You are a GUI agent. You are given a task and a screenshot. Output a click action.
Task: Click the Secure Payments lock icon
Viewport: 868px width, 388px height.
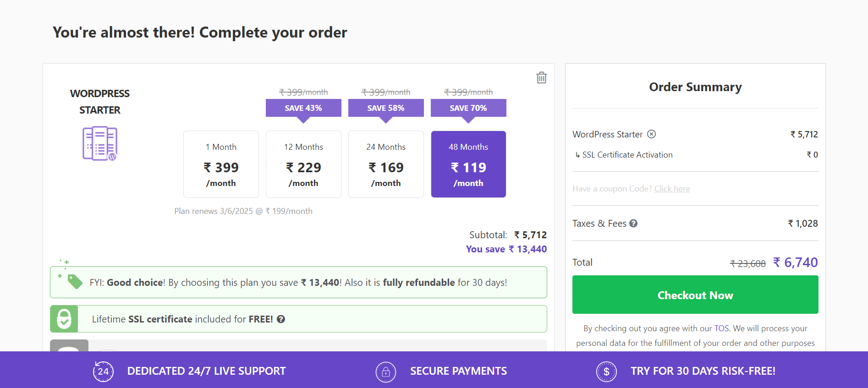pos(386,372)
